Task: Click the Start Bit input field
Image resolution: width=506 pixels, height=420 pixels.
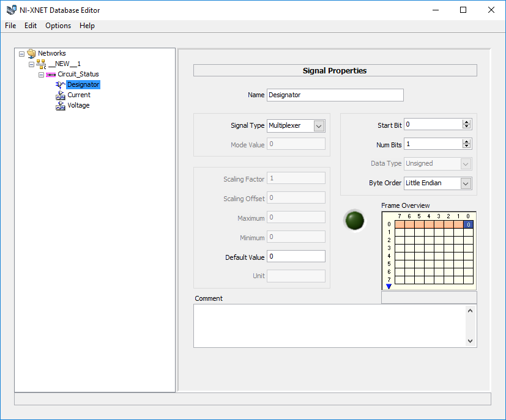Action: click(x=433, y=125)
